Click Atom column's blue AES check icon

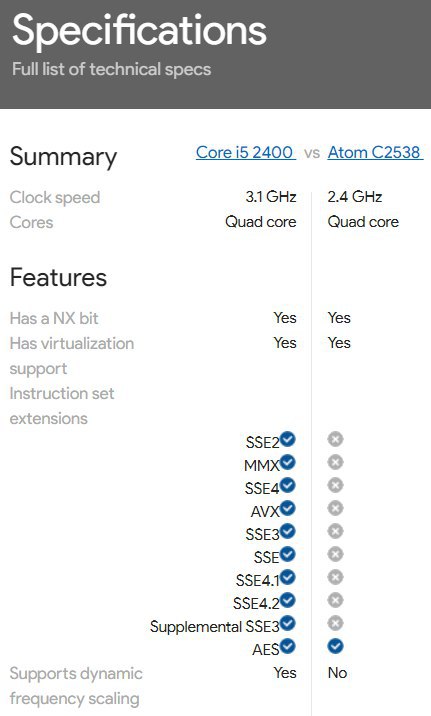pyautogui.click(x=335, y=646)
